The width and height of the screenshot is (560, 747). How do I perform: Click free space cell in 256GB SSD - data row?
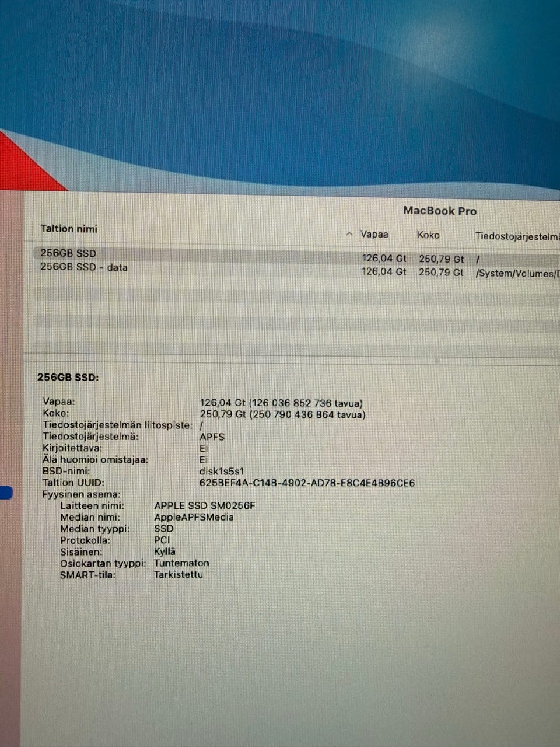384,272
